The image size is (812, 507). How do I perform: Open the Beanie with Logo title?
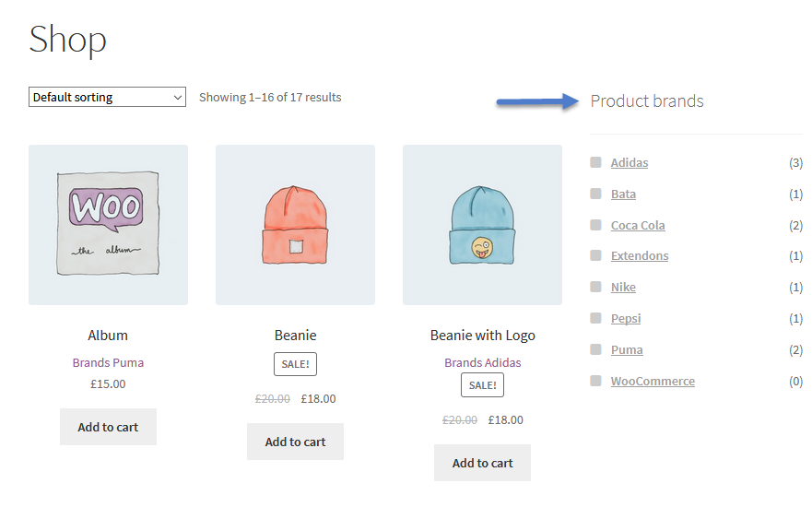tap(483, 336)
